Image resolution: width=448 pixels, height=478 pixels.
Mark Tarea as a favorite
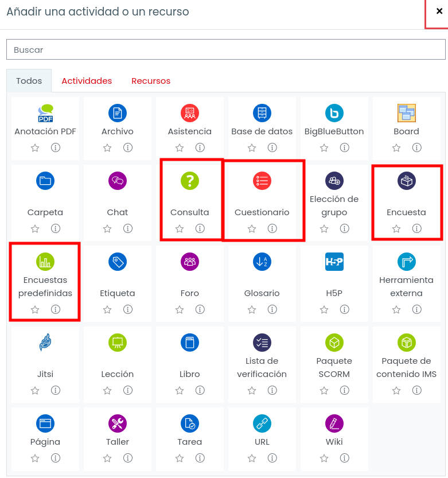point(179,458)
